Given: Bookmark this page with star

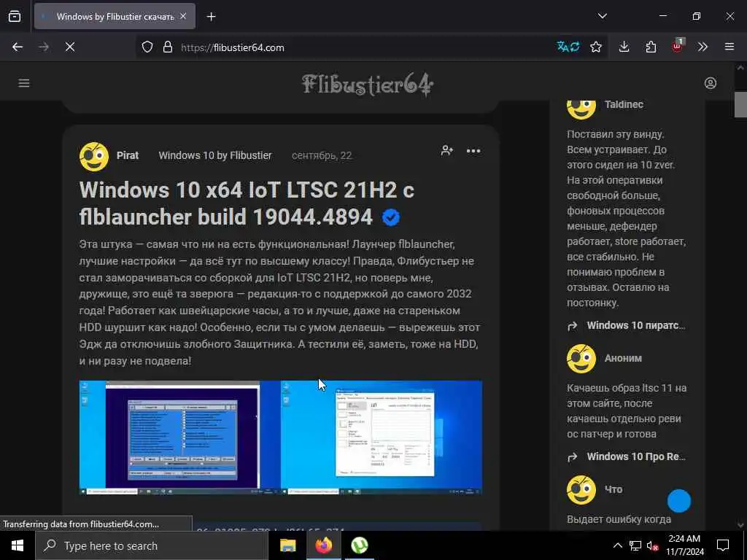Looking at the screenshot, I should click(x=595, y=47).
